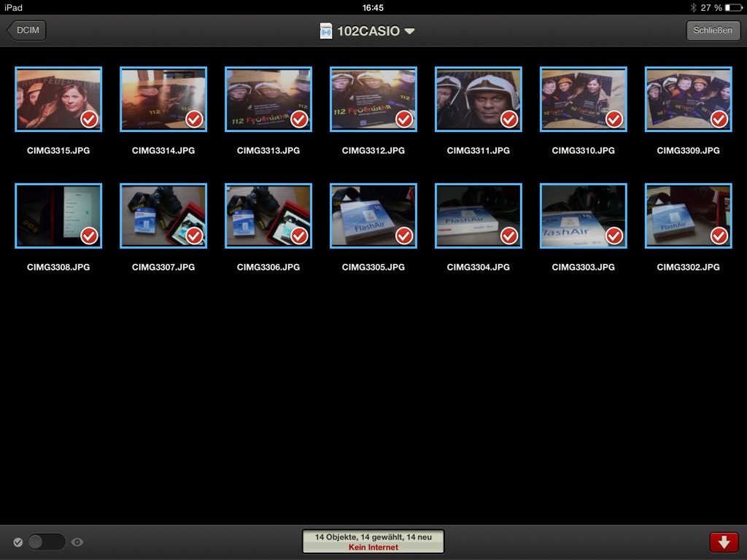This screenshot has width=747, height=560.
Task: Tap the CIMG3312.JPG file name
Action: [x=373, y=150]
